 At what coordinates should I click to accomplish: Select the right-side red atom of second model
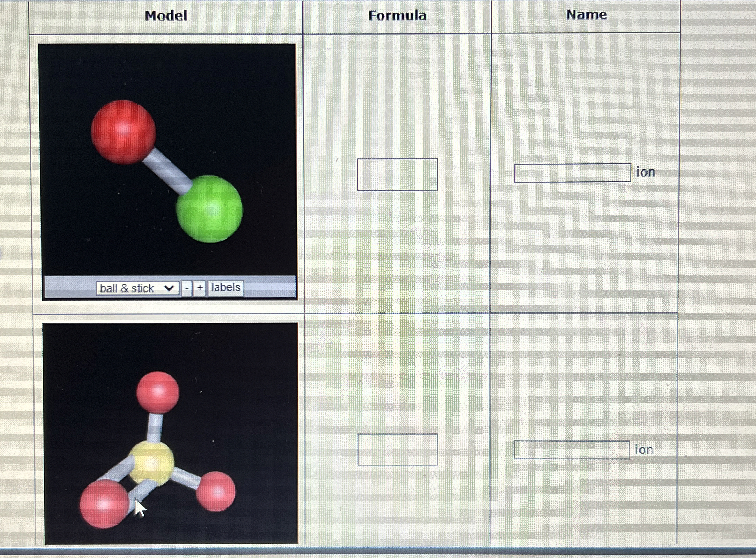tap(216, 491)
